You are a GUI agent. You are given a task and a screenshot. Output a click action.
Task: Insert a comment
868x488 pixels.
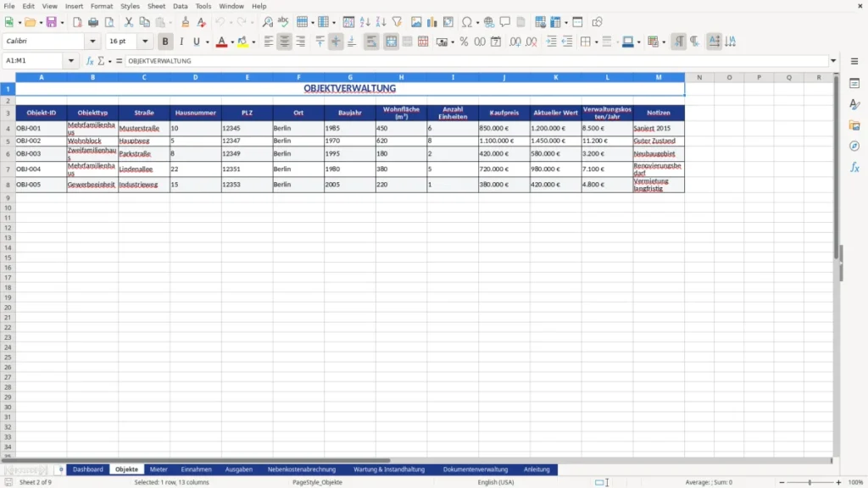(x=505, y=22)
